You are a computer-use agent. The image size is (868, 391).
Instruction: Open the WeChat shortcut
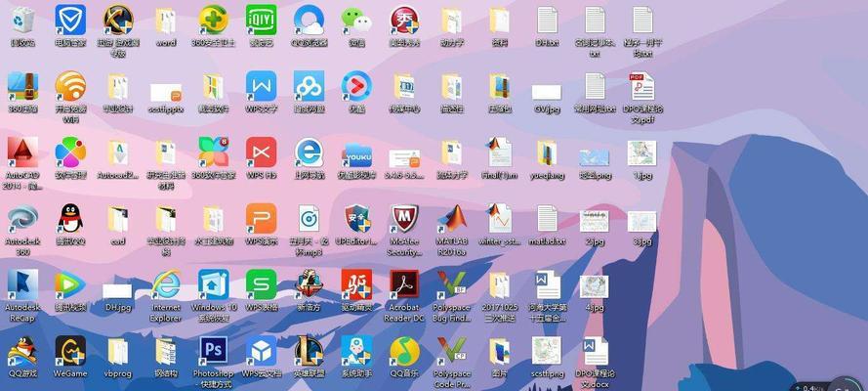point(356,21)
